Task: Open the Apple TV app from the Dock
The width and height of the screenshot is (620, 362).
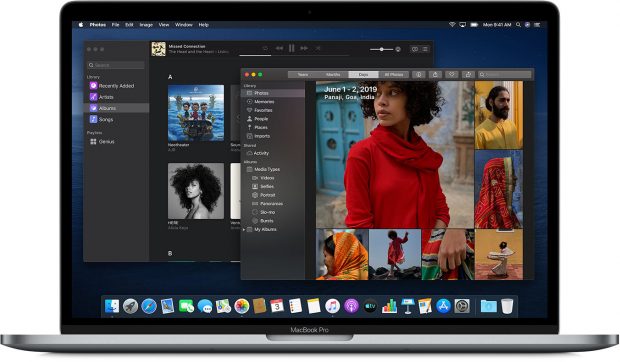Action: [370, 306]
